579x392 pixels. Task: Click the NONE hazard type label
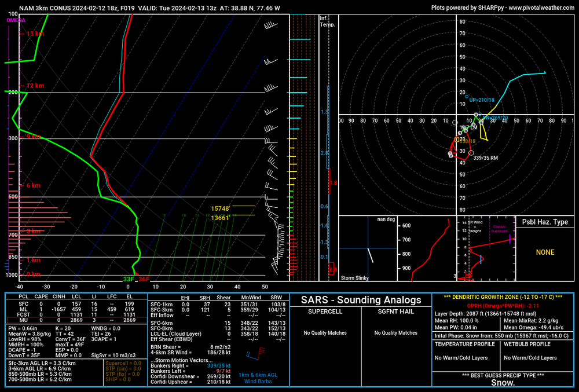[545, 252]
